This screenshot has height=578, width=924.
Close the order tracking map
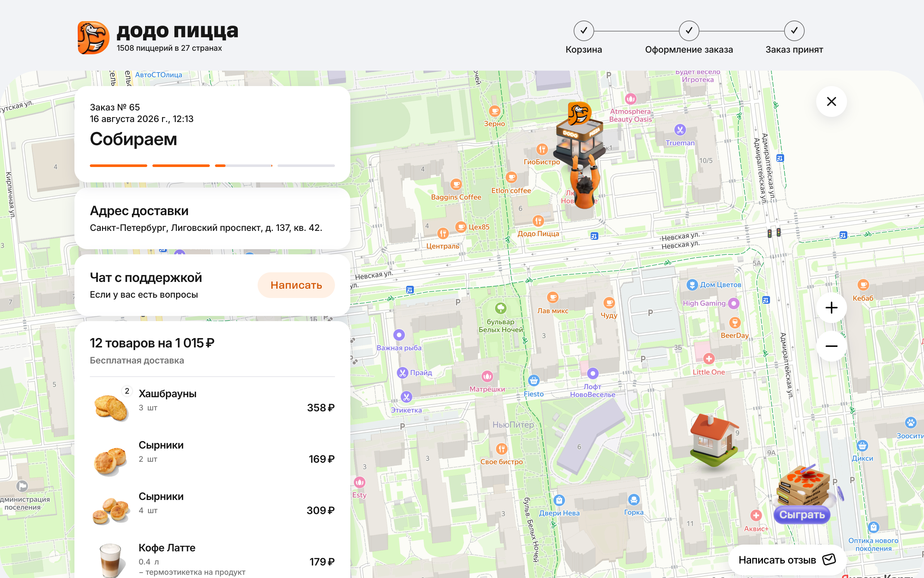(x=831, y=101)
